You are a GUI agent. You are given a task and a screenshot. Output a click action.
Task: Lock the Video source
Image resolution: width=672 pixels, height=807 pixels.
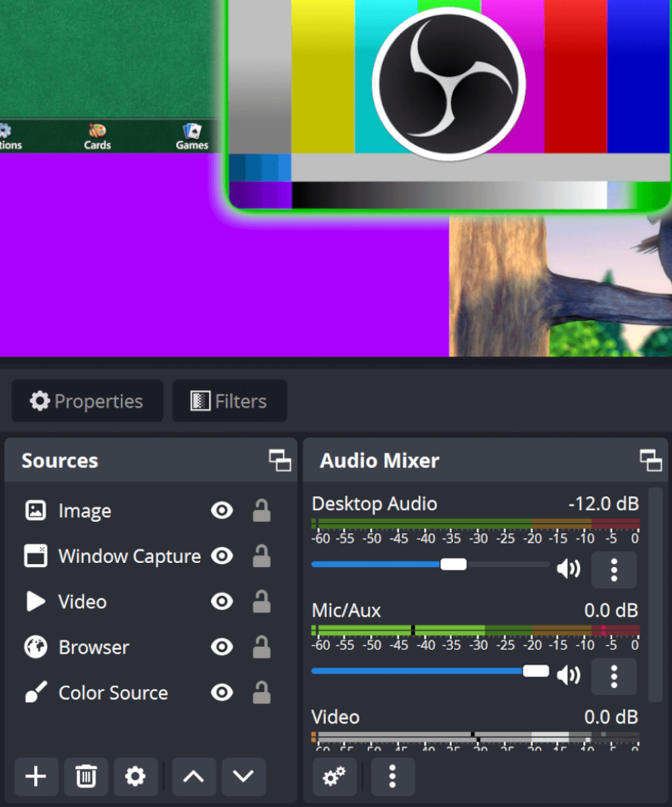(x=261, y=602)
